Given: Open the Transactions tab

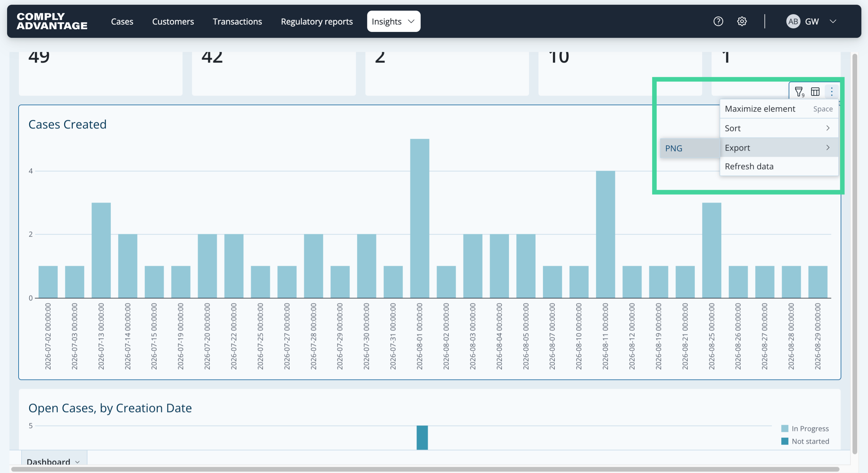Looking at the screenshot, I should pos(237,22).
